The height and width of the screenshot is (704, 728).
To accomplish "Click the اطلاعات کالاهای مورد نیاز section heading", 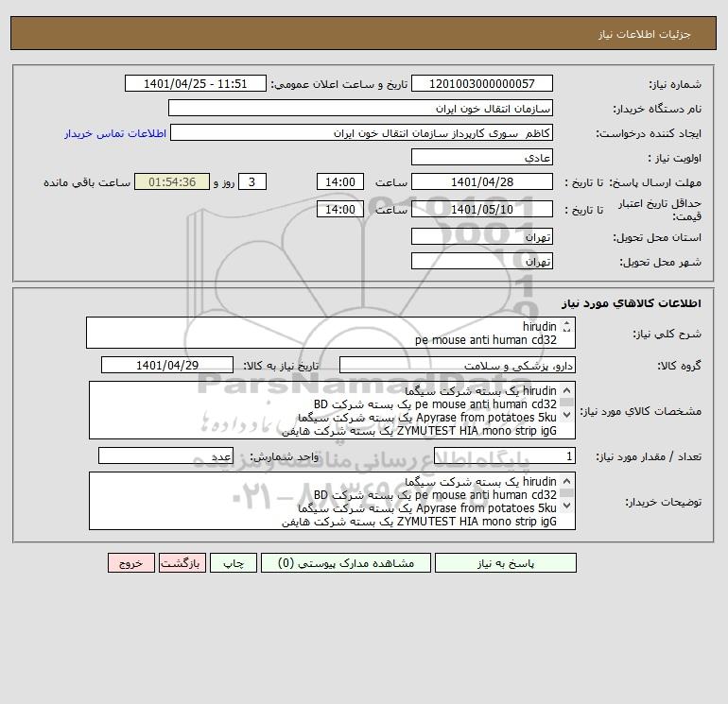I will (x=632, y=303).
